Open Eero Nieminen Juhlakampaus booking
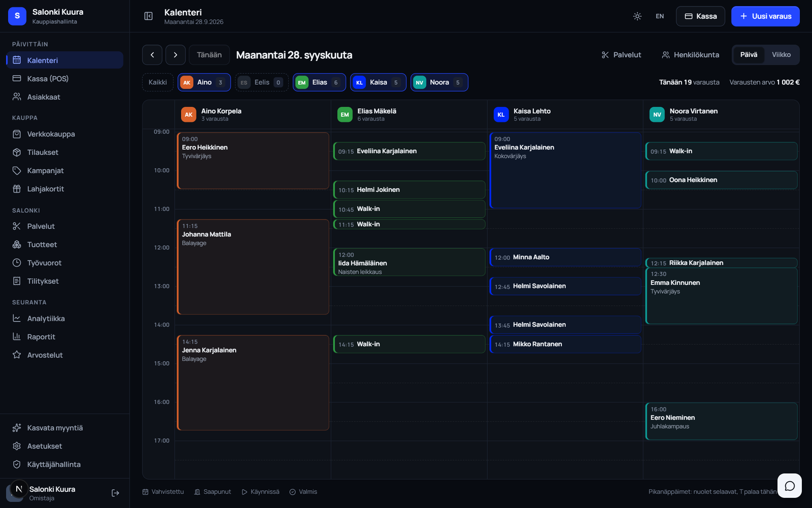The height and width of the screenshot is (508, 812). (722, 421)
